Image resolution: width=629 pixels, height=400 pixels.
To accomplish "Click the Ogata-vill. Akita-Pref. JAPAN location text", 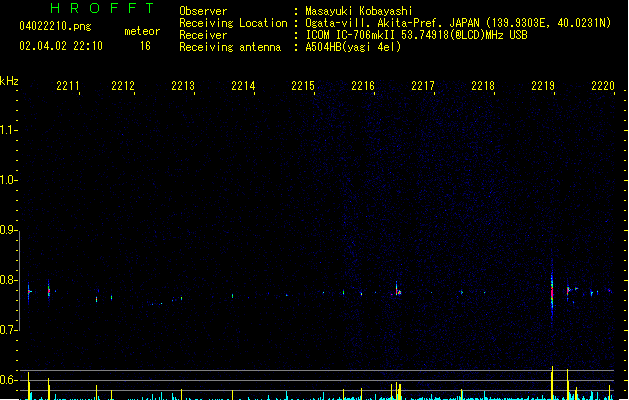I will point(458,23).
